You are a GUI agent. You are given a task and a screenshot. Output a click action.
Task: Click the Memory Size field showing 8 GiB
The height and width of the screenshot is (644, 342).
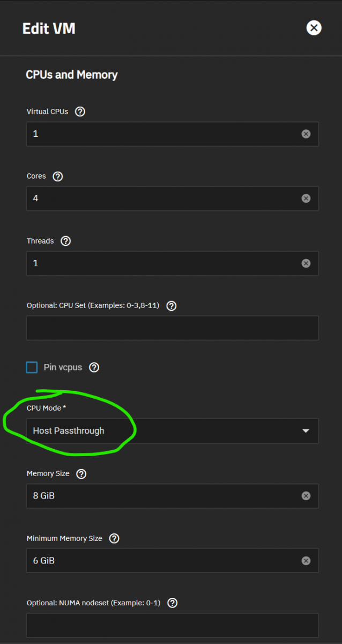tap(172, 496)
